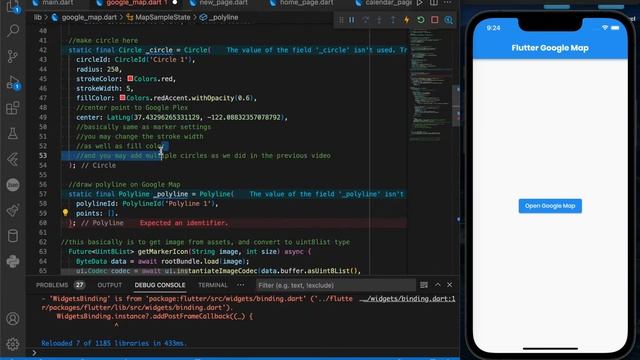Open the TERMINAL panel tab
This screenshot has width=640, height=360.
[213, 285]
